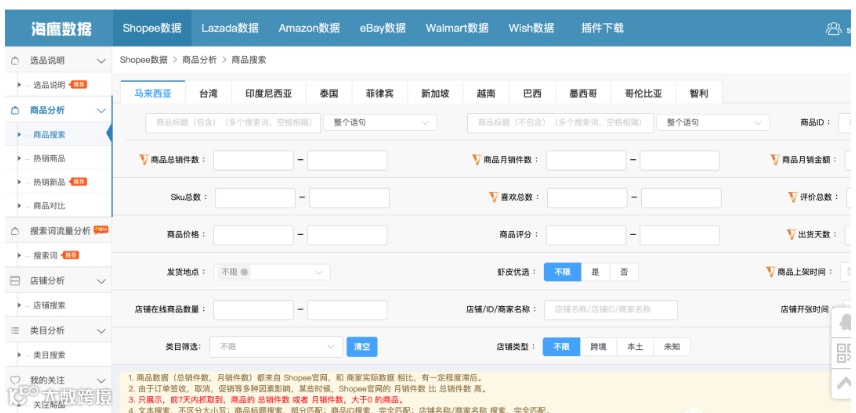Click the 选品说明 section icon in sidebar
This screenshot has height=413, width=856.
(x=15, y=61)
